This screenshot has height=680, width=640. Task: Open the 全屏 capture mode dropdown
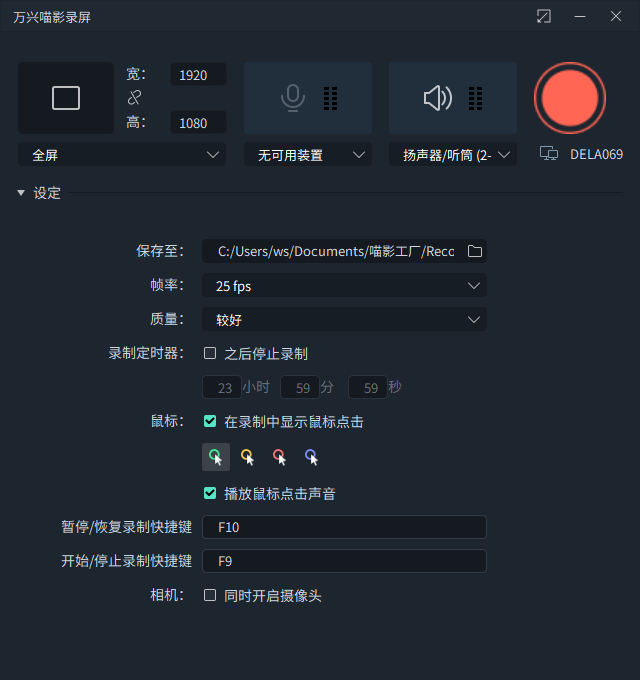(122, 154)
